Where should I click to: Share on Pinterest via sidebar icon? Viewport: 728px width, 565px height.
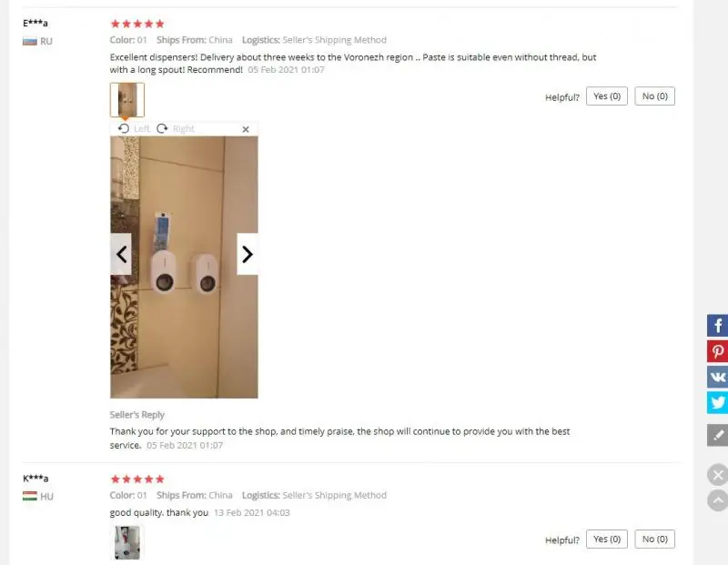pos(717,351)
